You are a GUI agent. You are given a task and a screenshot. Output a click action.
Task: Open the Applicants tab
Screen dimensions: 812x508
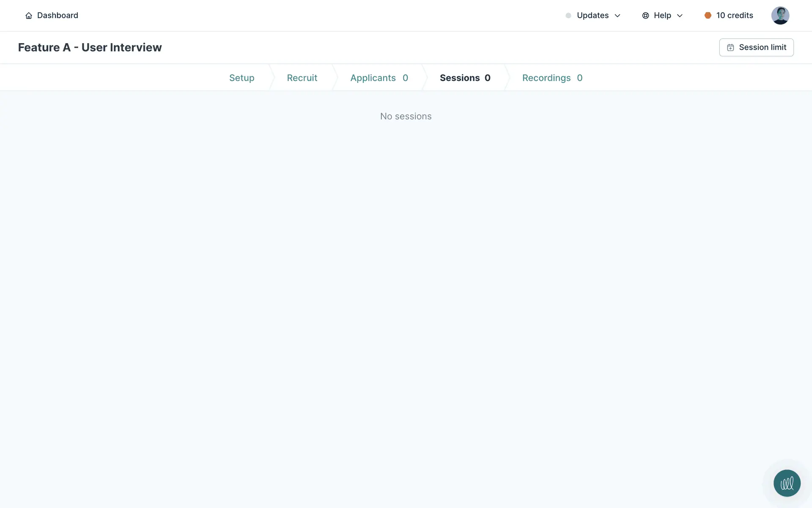379,78
